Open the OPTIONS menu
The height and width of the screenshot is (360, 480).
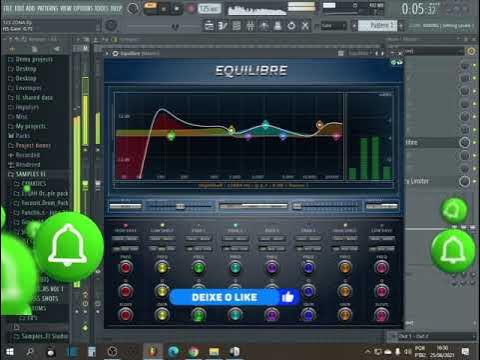(x=83, y=8)
